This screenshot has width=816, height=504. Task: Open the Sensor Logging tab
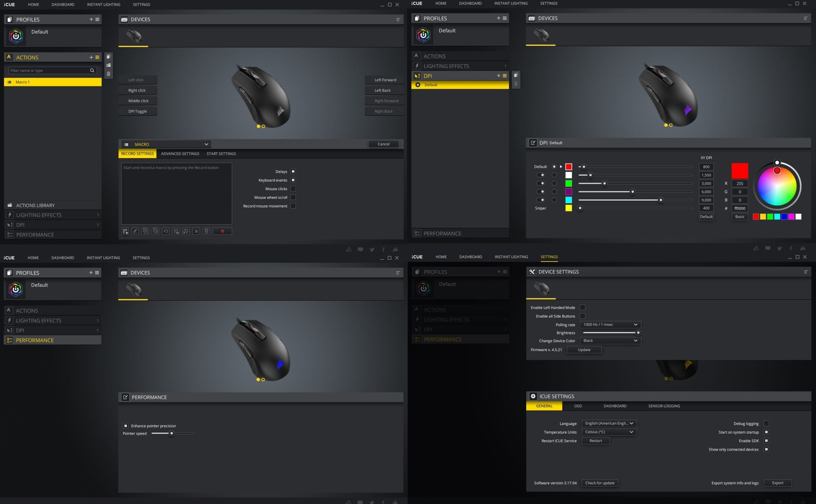(x=664, y=406)
